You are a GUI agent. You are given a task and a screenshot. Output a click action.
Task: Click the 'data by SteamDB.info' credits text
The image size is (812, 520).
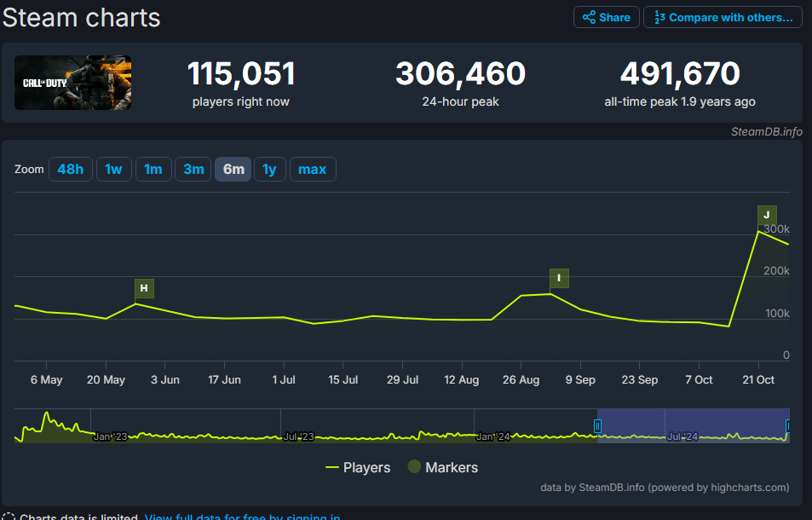[x=665, y=488]
